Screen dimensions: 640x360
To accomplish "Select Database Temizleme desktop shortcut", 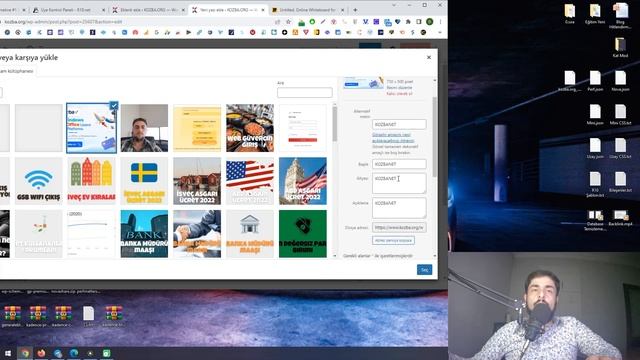I will 595,220.
